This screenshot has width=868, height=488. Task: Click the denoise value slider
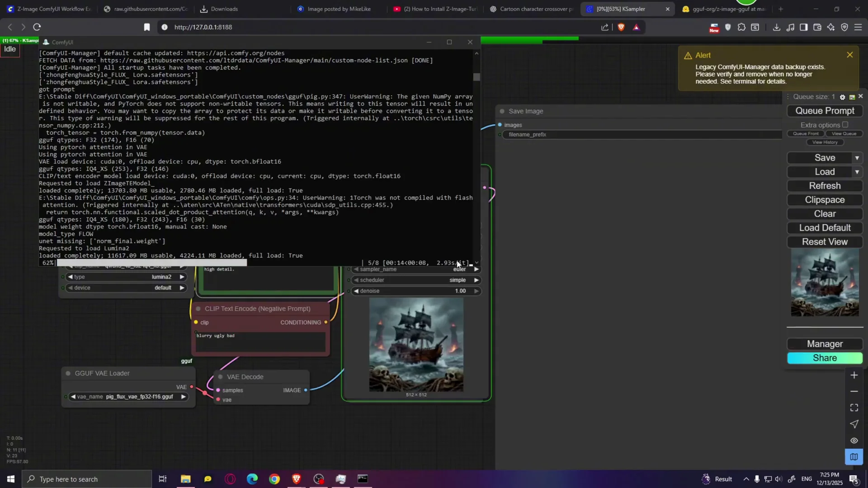pyautogui.click(x=415, y=291)
